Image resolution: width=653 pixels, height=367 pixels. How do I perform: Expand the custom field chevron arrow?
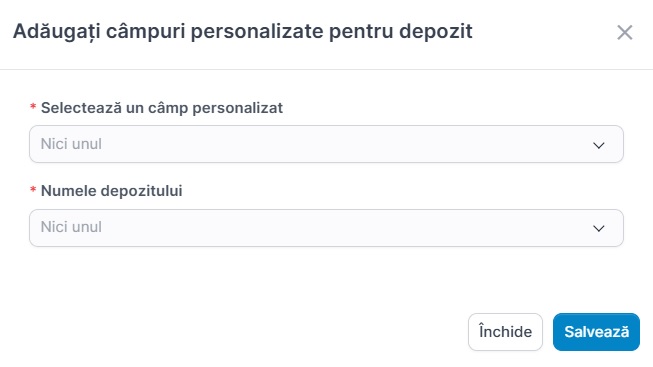[x=598, y=145]
